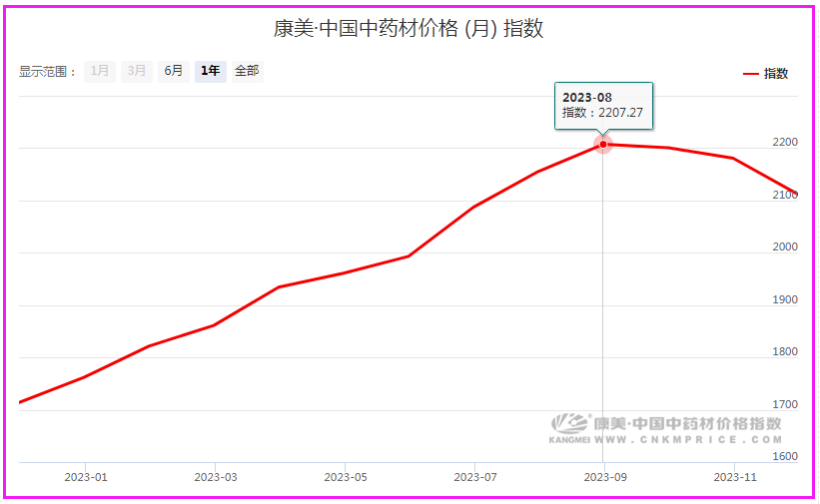
Task: Choose the 1年 range option
Action: point(210,71)
